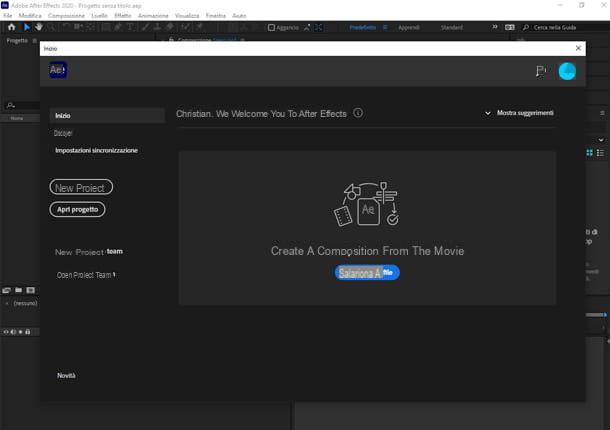The image size is (610, 430).
Task: Switch to the Apprendi workspace
Action: [408, 27]
